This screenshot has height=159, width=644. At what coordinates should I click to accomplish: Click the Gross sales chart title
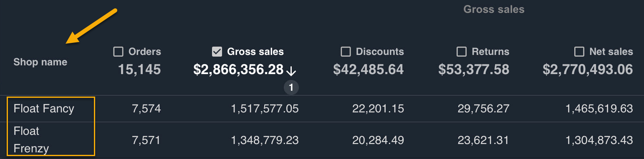click(494, 9)
